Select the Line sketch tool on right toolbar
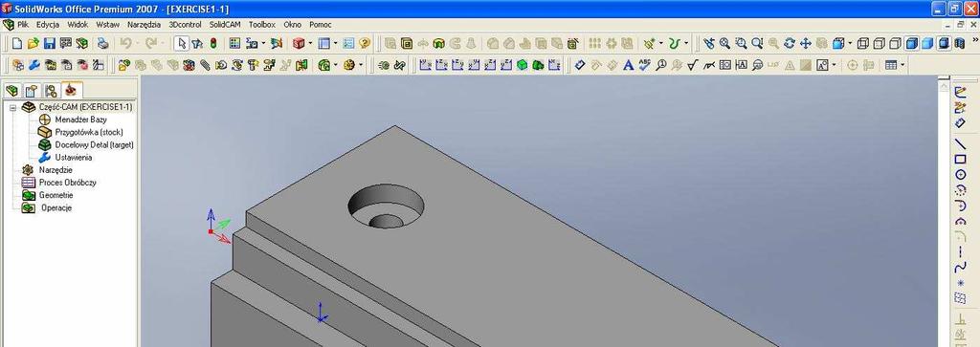The height and width of the screenshot is (347, 980). coord(961,144)
